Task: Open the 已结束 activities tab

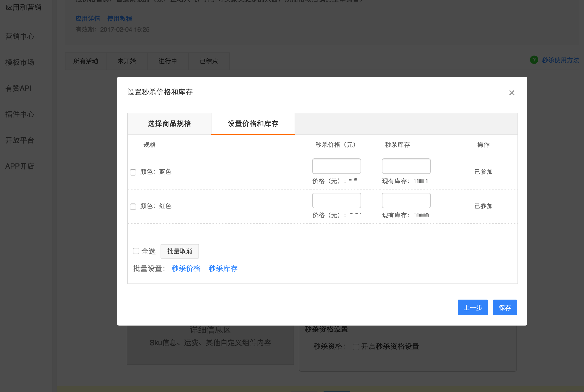Action: click(x=209, y=61)
